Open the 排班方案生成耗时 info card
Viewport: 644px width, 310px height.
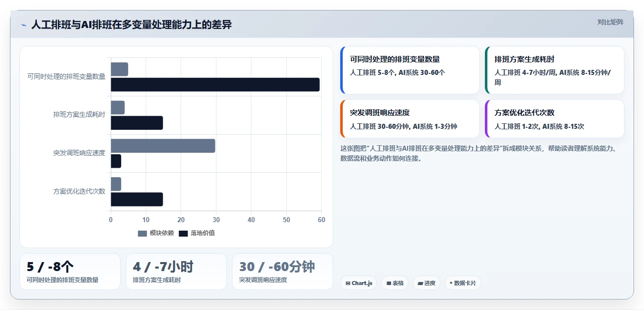pos(555,70)
